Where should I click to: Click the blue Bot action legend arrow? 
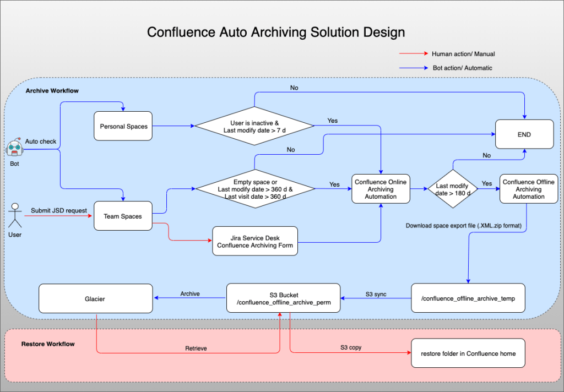pyautogui.click(x=414, y=68)
